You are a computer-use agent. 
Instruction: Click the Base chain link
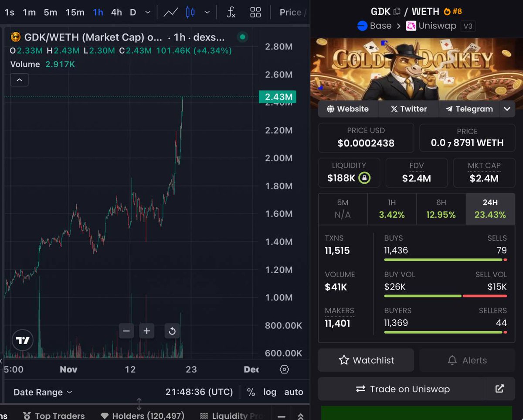point(374,26)
